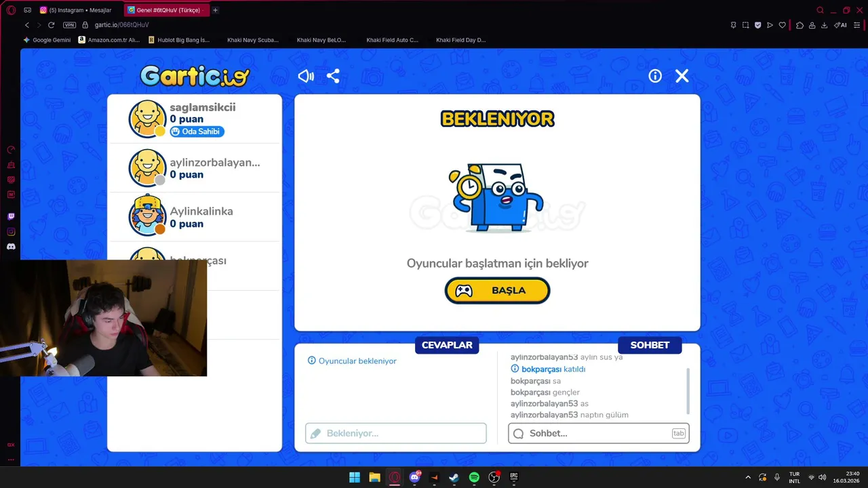Open a new browser tab
868x488 pixels.
216,10
